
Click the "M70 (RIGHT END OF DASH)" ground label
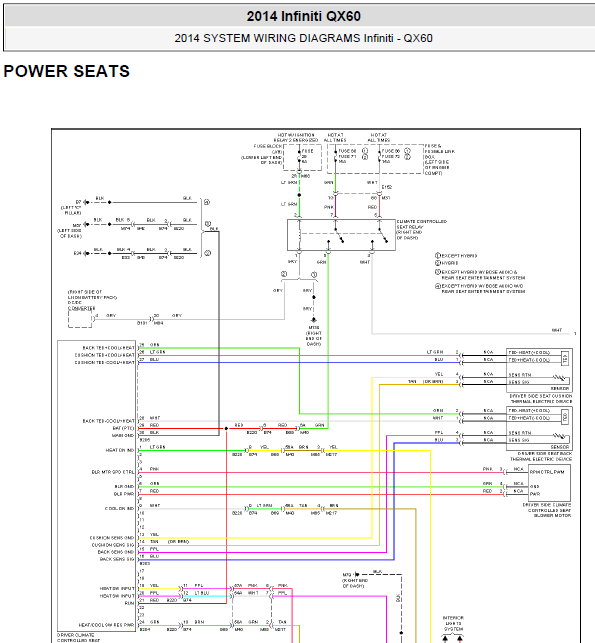coord(355,580)
